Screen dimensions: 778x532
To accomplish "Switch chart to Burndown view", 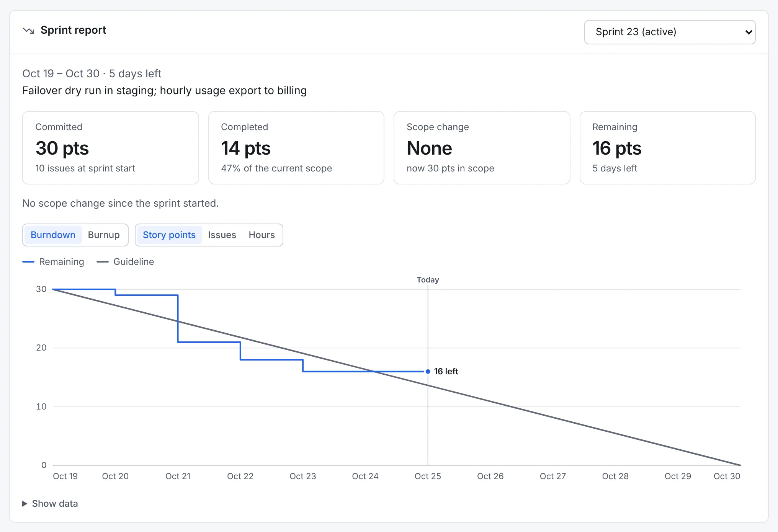I will pos(53,235).
